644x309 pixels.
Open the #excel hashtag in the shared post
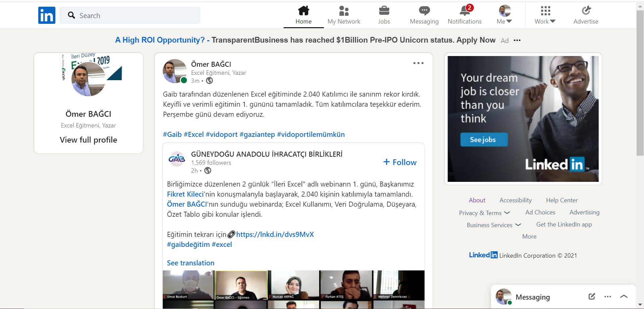coord(222,245)
